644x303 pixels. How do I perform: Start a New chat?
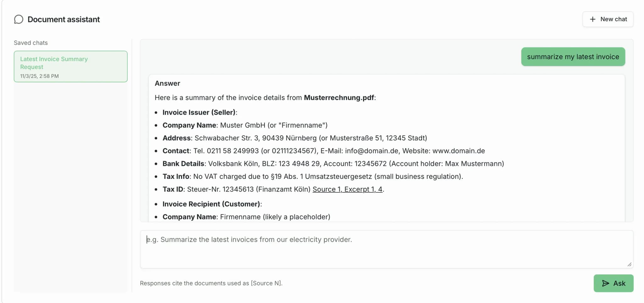pos(608,19)
